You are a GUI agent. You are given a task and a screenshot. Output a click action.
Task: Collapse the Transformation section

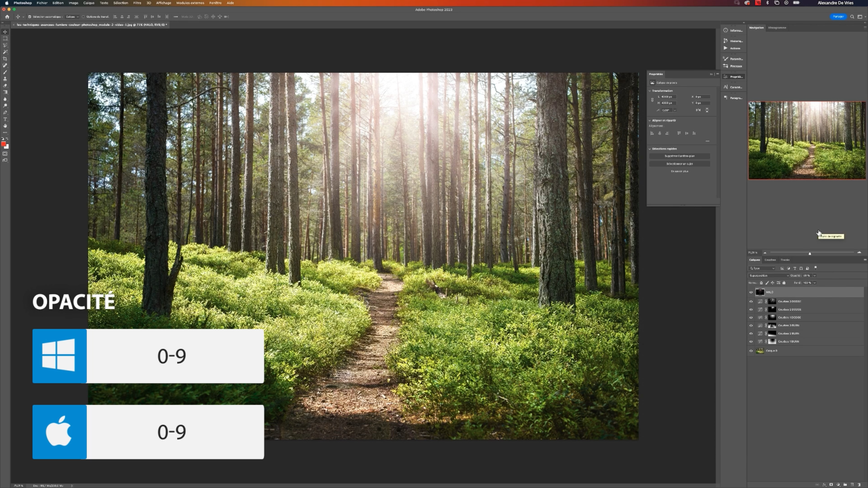pos(650,91)
